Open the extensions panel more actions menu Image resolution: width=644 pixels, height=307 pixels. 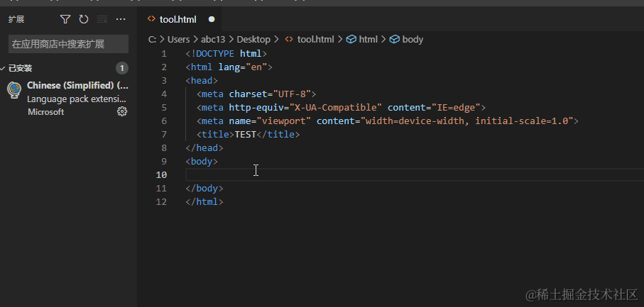121,19
